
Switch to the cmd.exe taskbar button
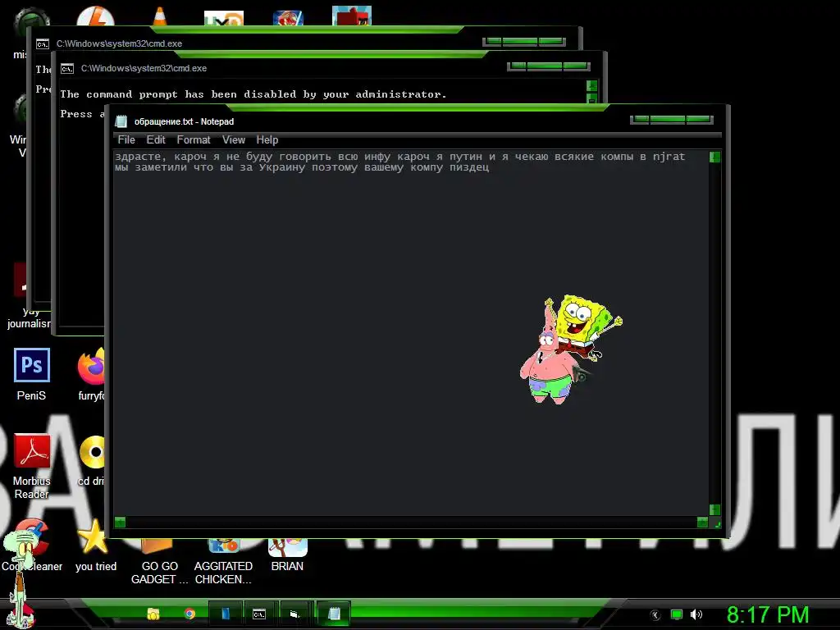pyautogui.click(x=259, y=614)
